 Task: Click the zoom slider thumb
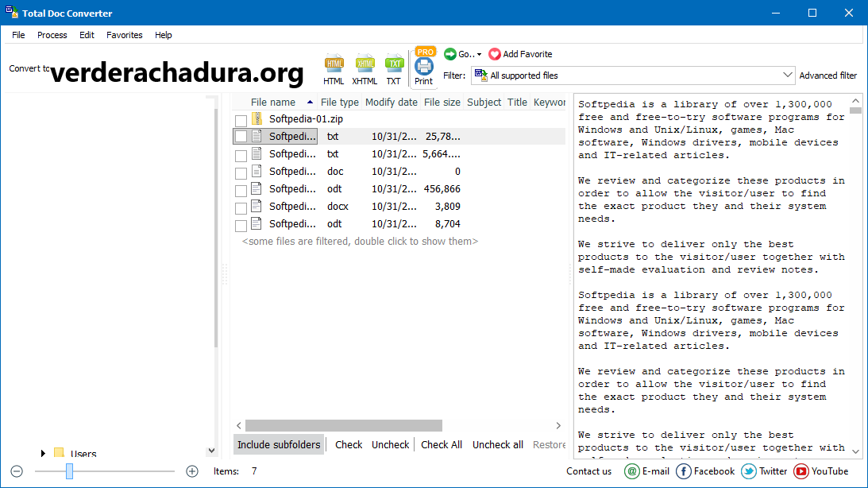69,471
